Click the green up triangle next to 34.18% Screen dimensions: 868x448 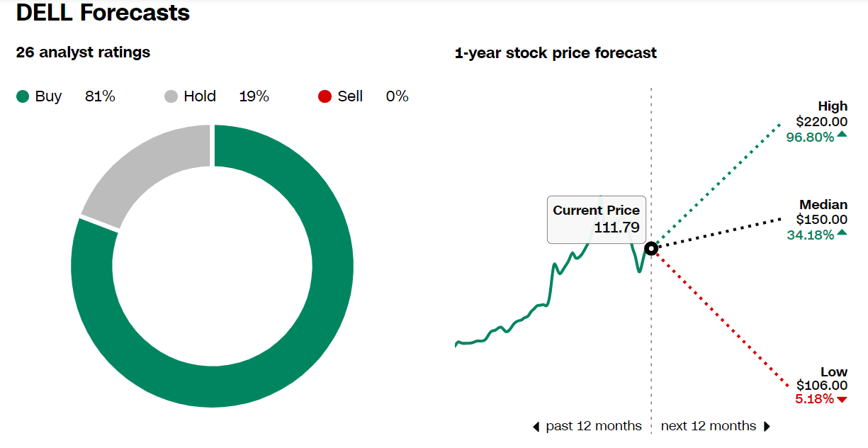pyautogui.click(x=842, y=233)
